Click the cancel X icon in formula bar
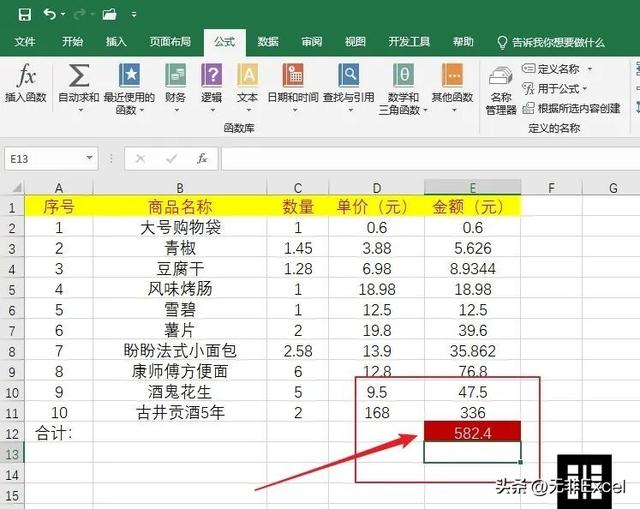Image resolution: width=640 pixels, height=509 pixels. tap(140, 158)
